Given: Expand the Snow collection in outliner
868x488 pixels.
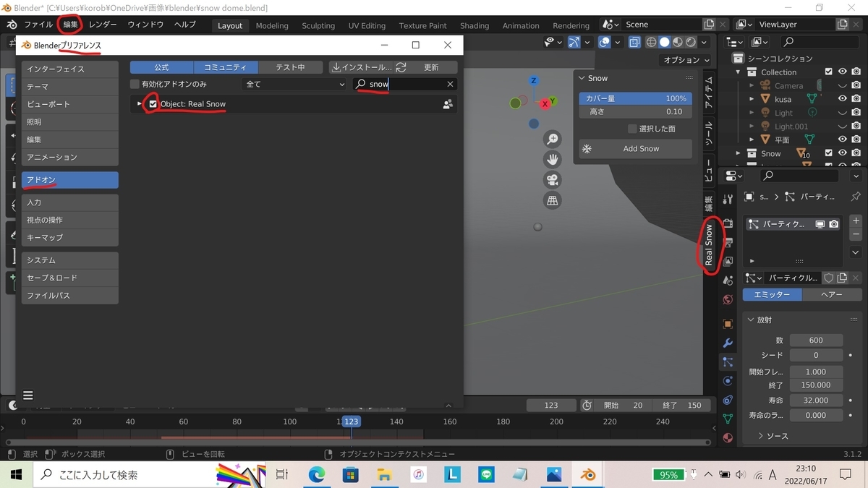Looking at the screenshot, I should coord(739,153).
